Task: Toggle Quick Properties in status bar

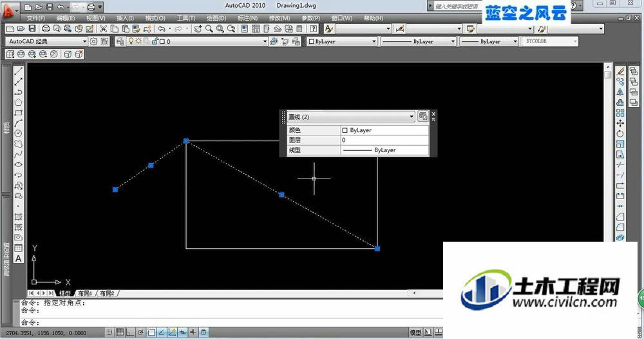Action: click(204, 332)
